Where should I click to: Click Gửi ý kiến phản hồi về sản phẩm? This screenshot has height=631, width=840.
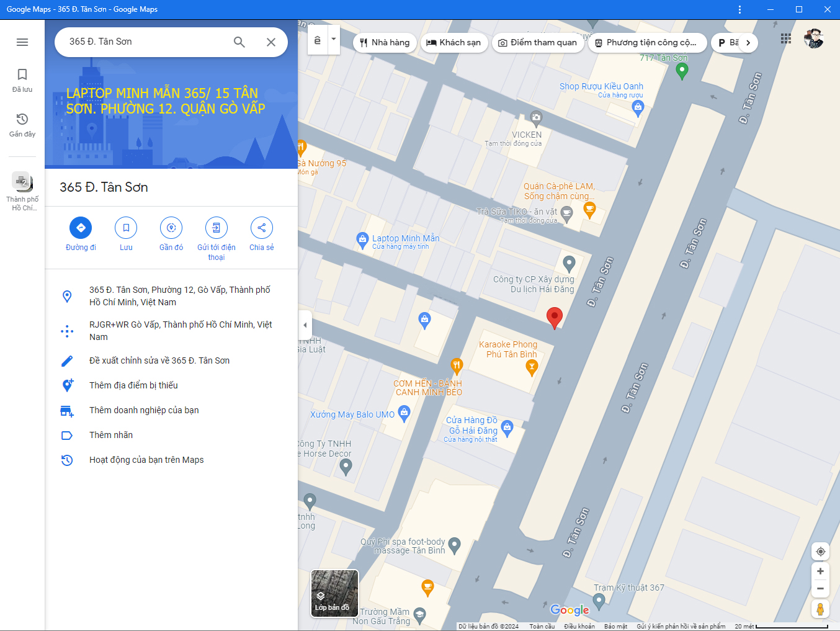681,626
